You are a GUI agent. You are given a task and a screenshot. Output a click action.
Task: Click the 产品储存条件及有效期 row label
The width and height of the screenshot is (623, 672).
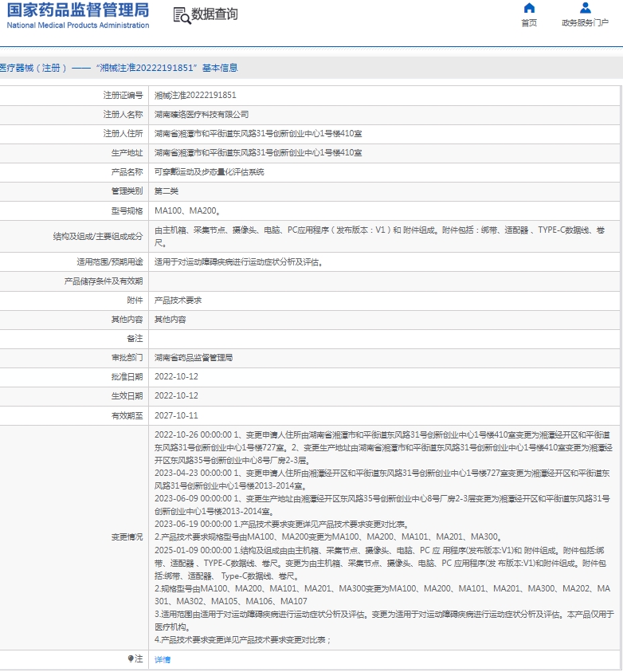pyautogui.click(x=104, y=281)
